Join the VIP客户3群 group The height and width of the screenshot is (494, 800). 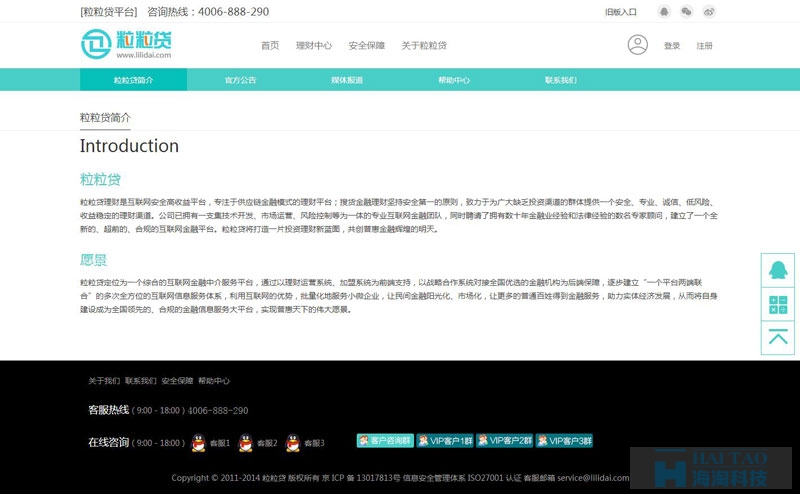564,440
